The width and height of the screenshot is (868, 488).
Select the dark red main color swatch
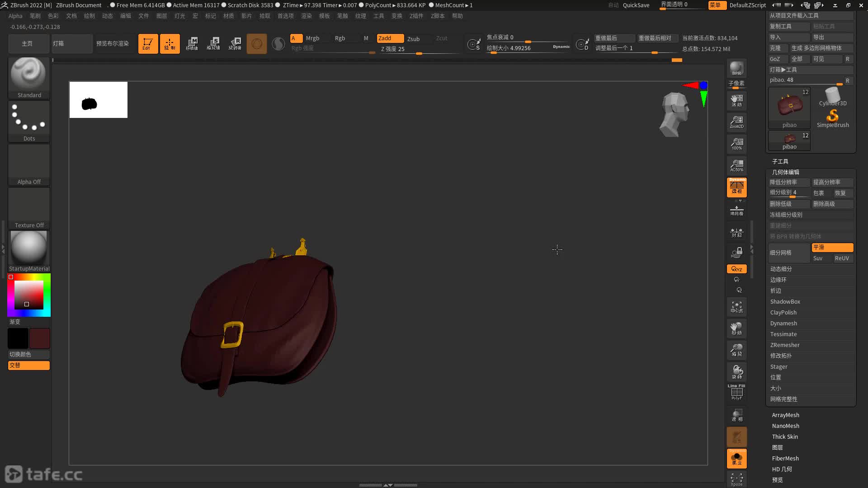[x=40, y=338]
